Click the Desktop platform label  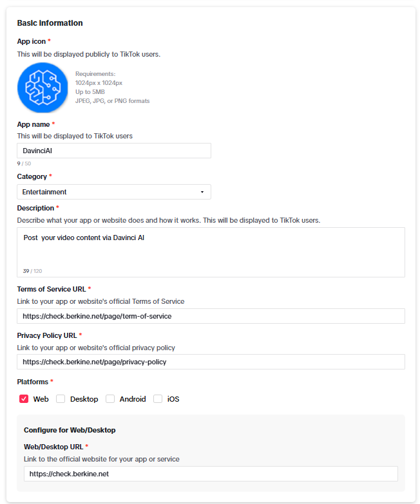84,399
